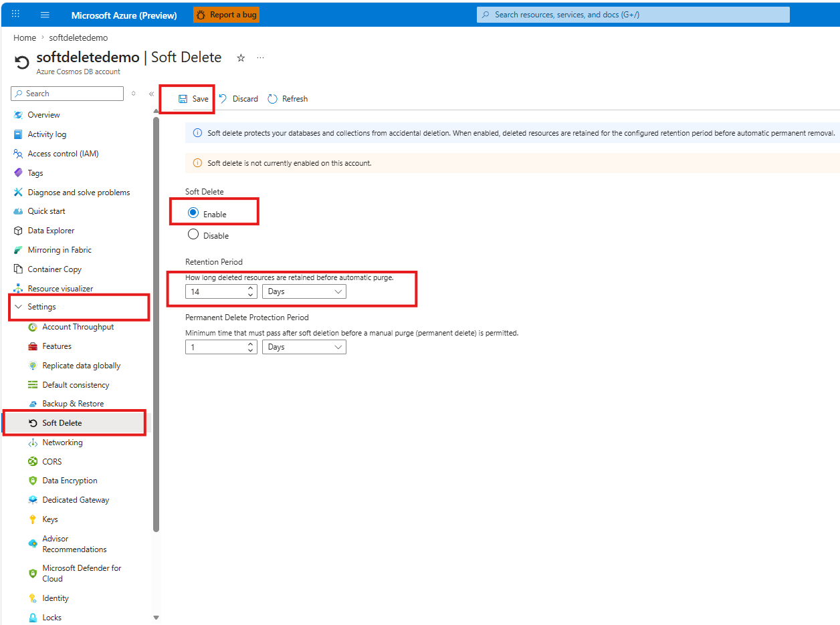Click the Save button

[x=193, y=99]
